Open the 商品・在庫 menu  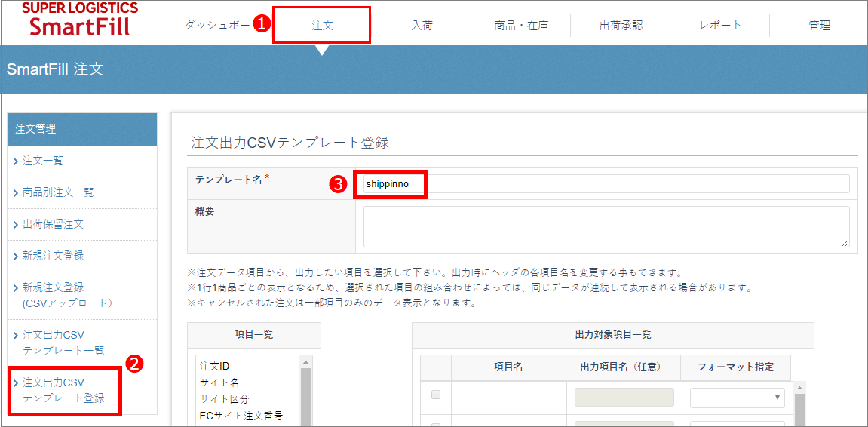521,25
